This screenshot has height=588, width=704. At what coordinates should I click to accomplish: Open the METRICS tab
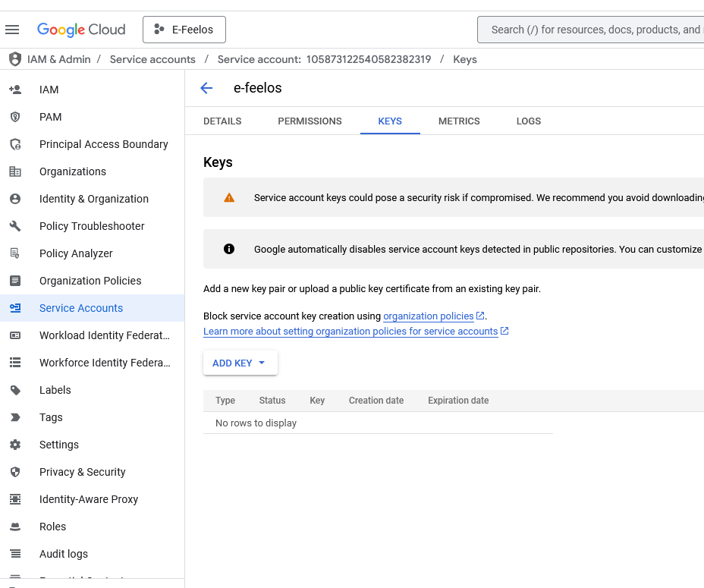tap(459, 121)
